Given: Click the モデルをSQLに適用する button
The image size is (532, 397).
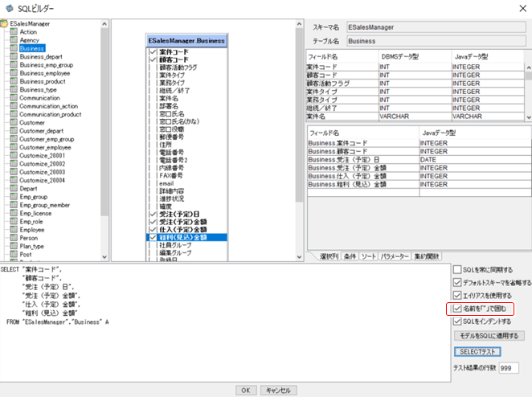Looking at the screenshot, I should click(489, 336).
